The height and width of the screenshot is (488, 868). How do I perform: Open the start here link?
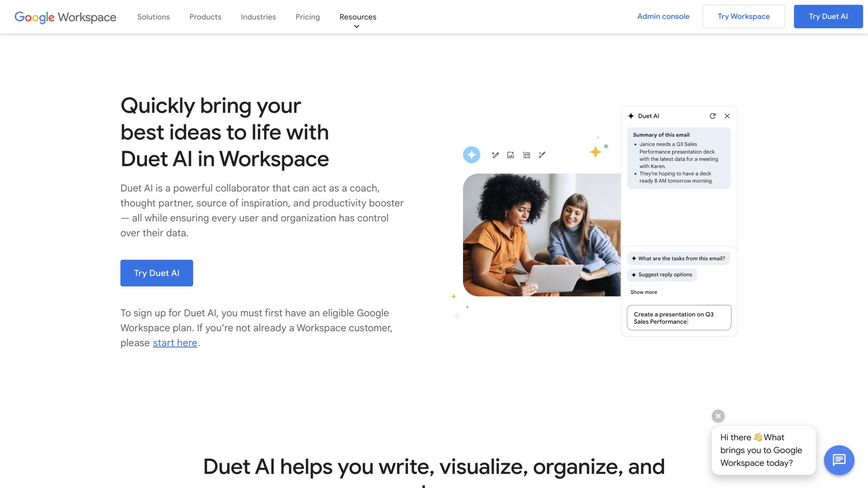coord(175,343)
